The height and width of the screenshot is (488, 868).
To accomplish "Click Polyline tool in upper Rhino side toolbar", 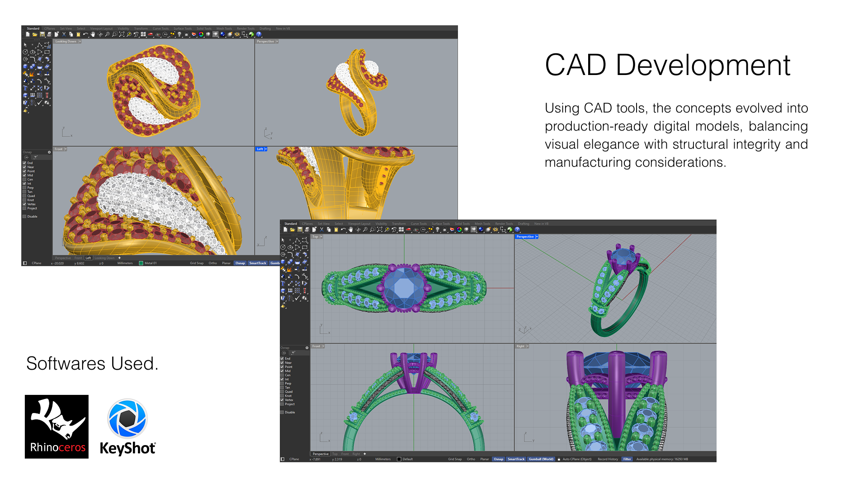I will tap(40, 45).
